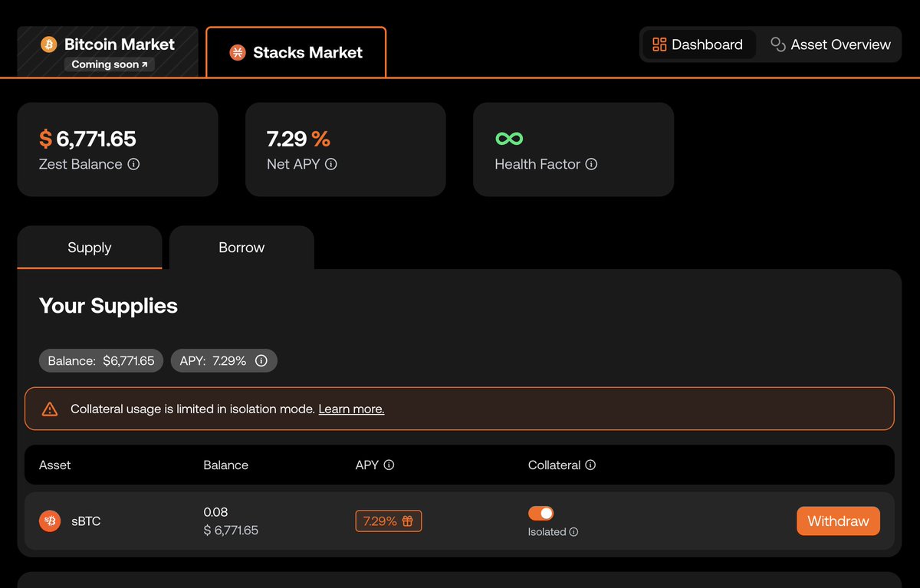This screenshot has width=920, height=588.
Task: Click the Coming soon badge
Action: click(110, 64)
